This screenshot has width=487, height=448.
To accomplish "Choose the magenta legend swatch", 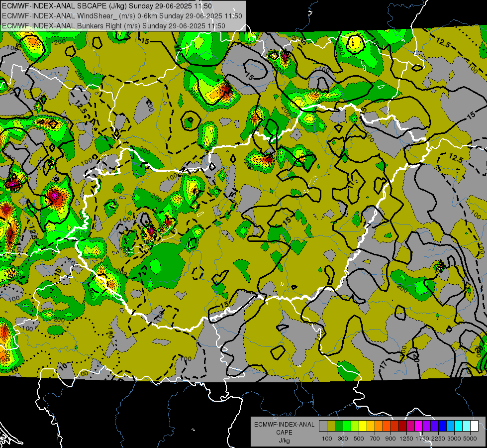I will (x=419, y=426).
